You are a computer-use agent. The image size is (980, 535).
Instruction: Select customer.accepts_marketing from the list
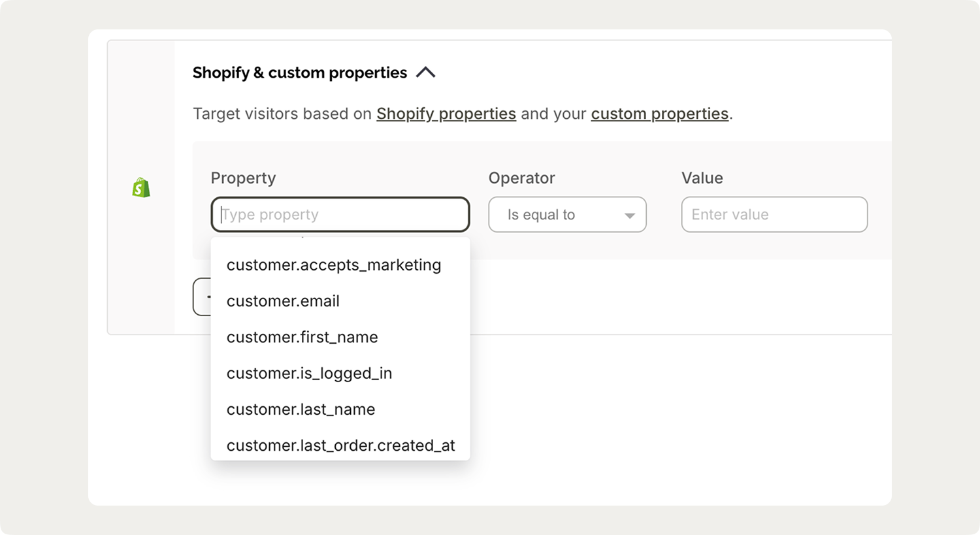coord(334,265)
